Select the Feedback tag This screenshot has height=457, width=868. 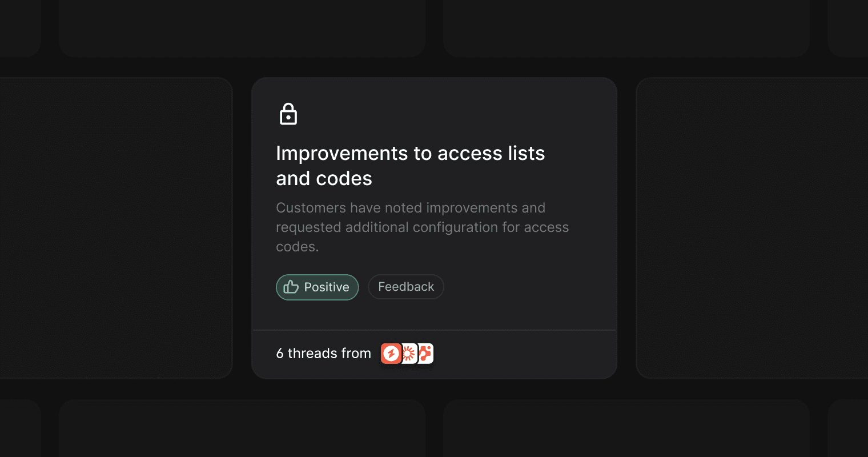(406, 287)
